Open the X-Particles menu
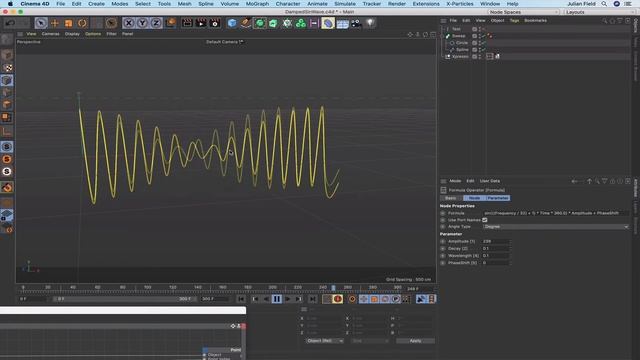 460,4
